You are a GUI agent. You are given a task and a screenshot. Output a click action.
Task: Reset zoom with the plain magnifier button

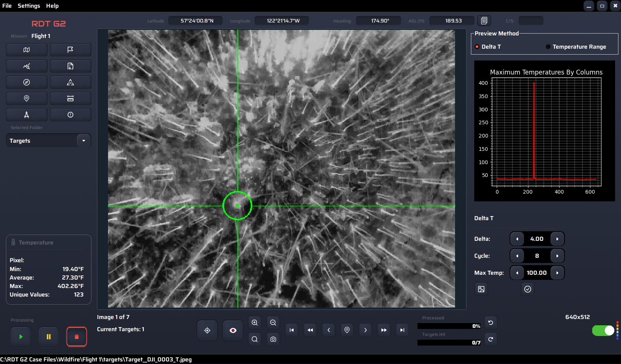tap(255, 339)
